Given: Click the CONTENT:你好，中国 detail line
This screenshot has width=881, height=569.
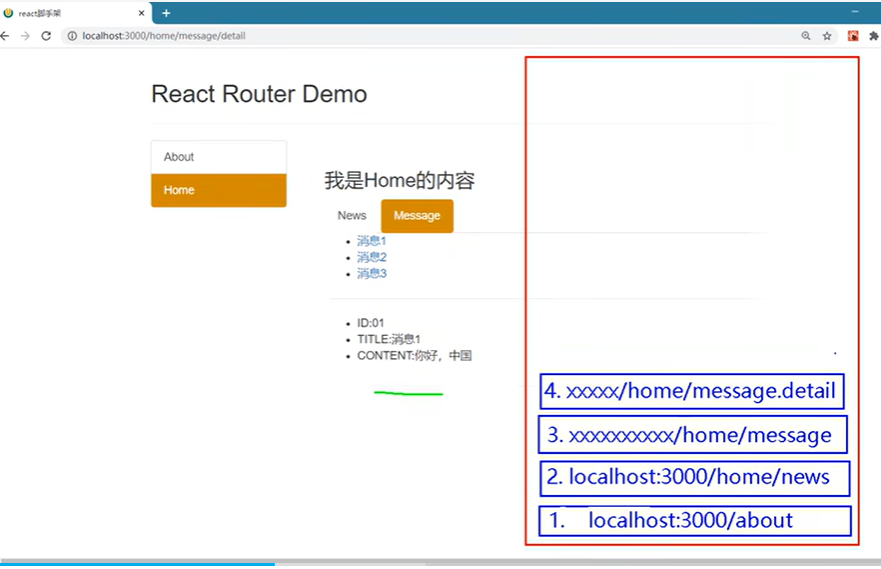Looking at the screenshot, I should pyautogui.click(x=414, y=356).
